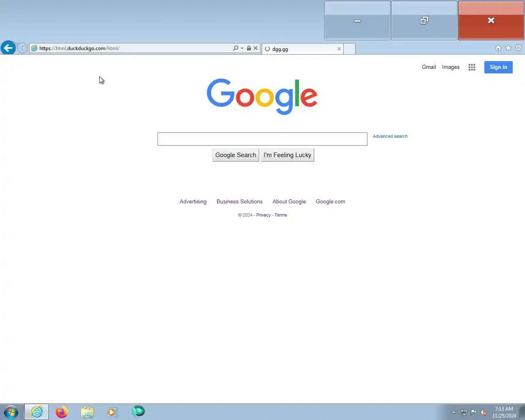
Task: Go back with the blue Back arrow
Action: pos(8,48)
